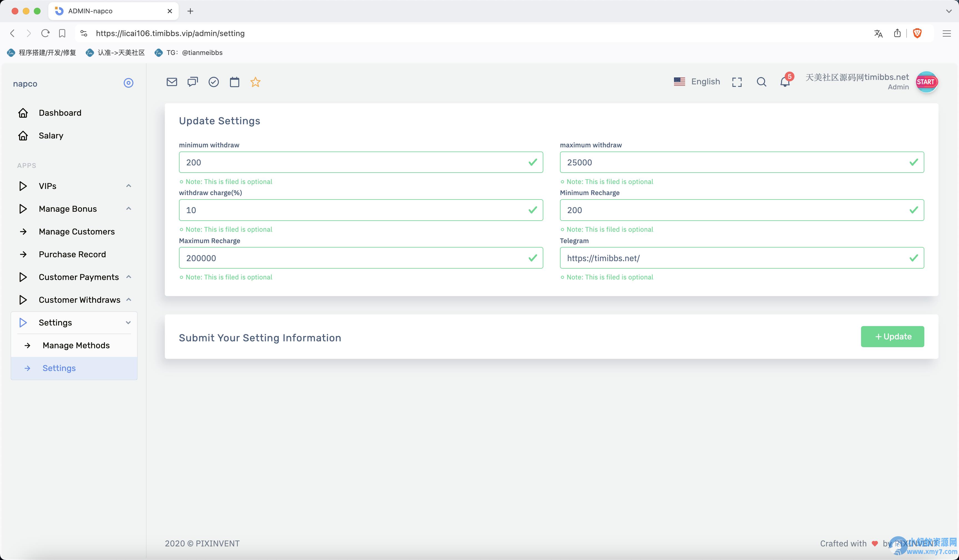Click the yellow star bookmark icon

click(255, 82)
